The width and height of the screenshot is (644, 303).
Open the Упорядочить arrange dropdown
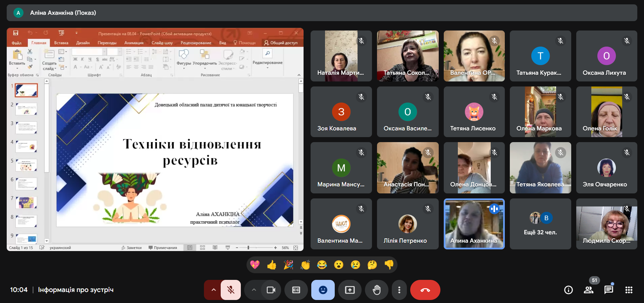coord(205,59)
